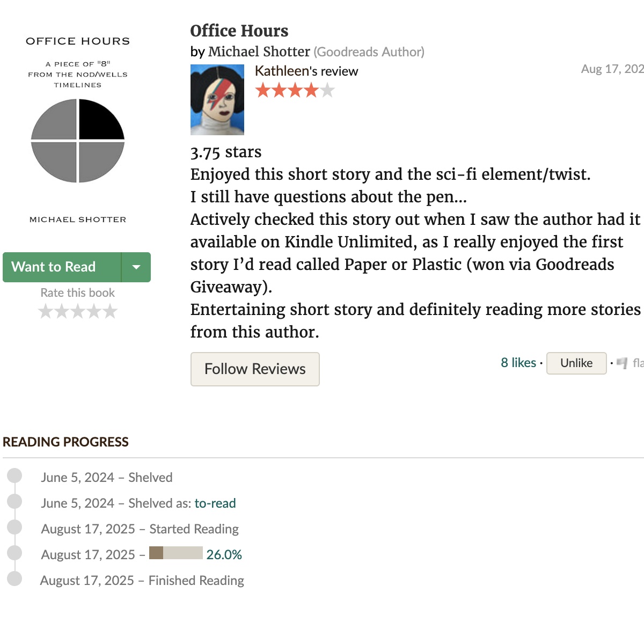
Task: Click the timeline dot beside Started Reading
Action: point(14,527)
